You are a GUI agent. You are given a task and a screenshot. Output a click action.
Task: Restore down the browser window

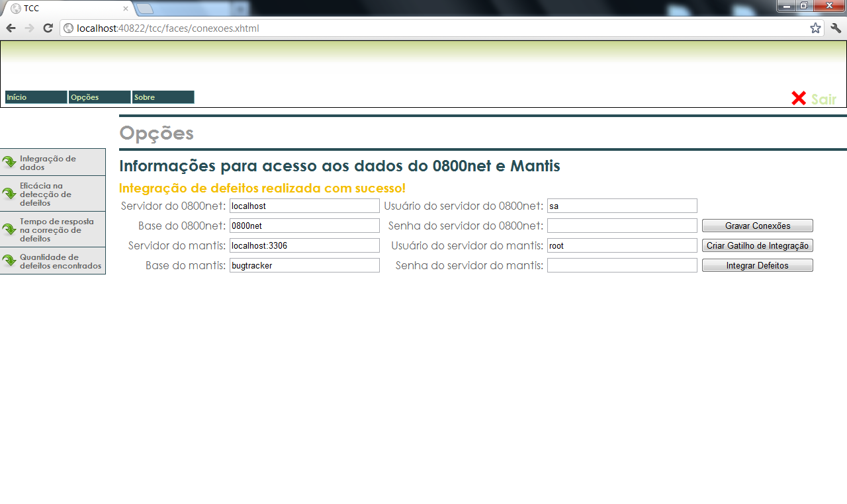tap(804, 6)
